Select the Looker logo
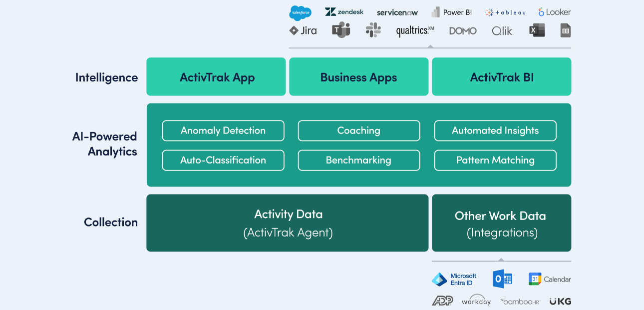This screenshot has height=310, width=644. click(554, 12)
